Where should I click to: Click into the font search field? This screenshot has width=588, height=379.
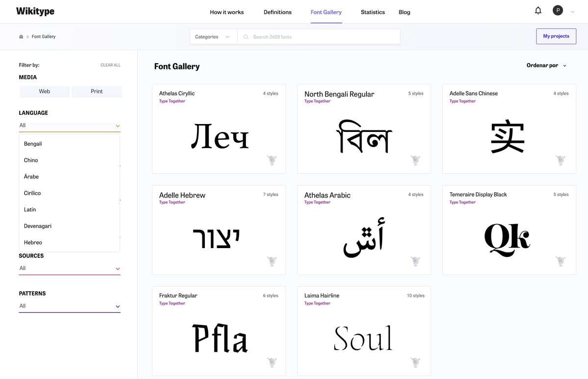(294, 36)
